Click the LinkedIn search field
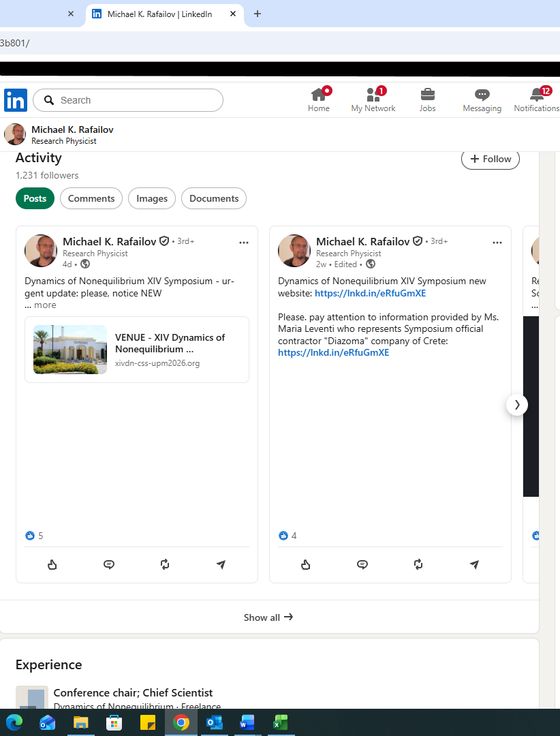Image resolution: width=560 pixels, height=736 pixels. [128, 100]
